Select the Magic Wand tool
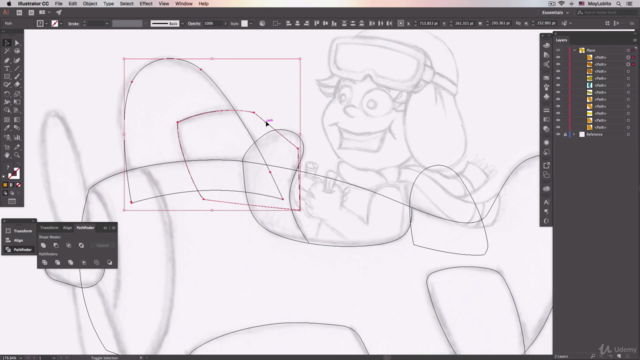Screen dimensions: 640x360 (x=7, y=51)
